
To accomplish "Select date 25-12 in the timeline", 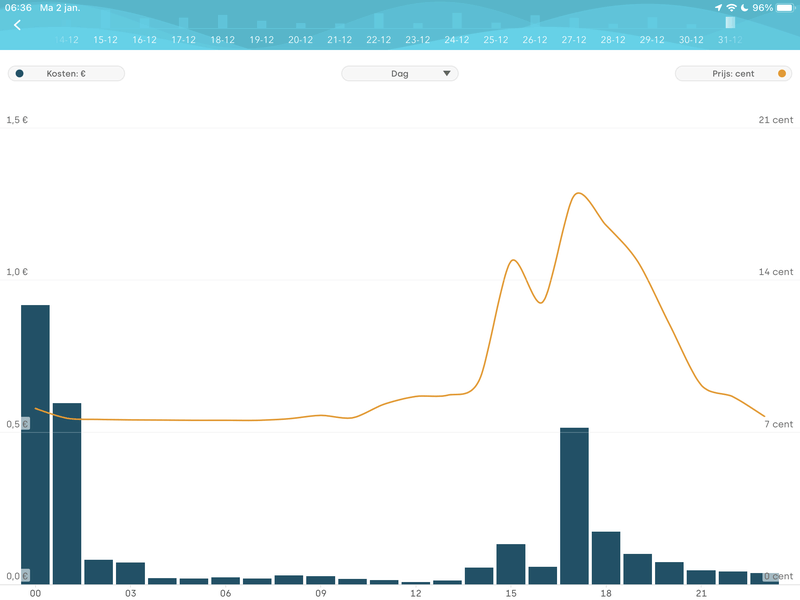I will pos(495,40).
